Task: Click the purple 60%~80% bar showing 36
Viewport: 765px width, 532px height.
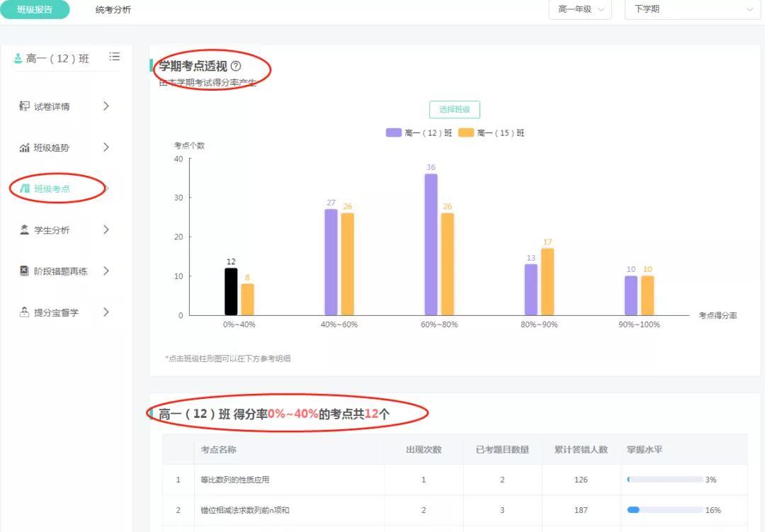Action: 431,244
